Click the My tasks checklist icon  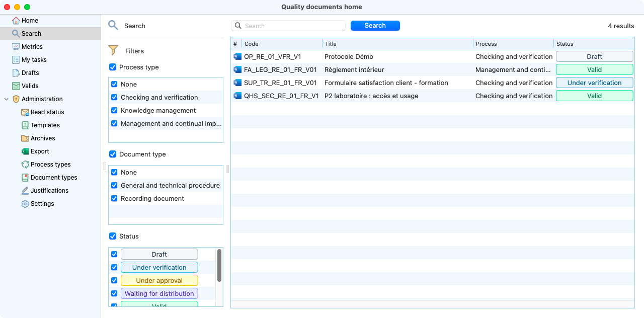(16, 60)
